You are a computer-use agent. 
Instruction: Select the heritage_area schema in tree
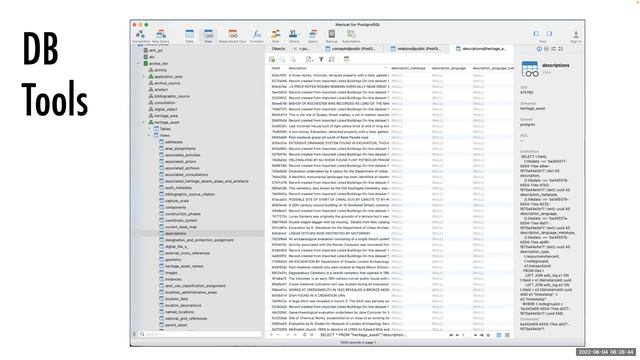click(166, 116)
